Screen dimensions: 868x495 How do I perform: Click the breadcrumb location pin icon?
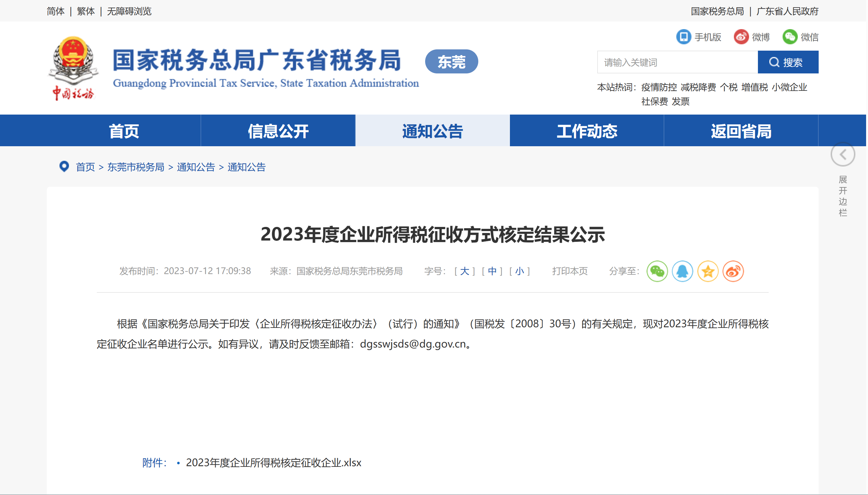[64, 166]
